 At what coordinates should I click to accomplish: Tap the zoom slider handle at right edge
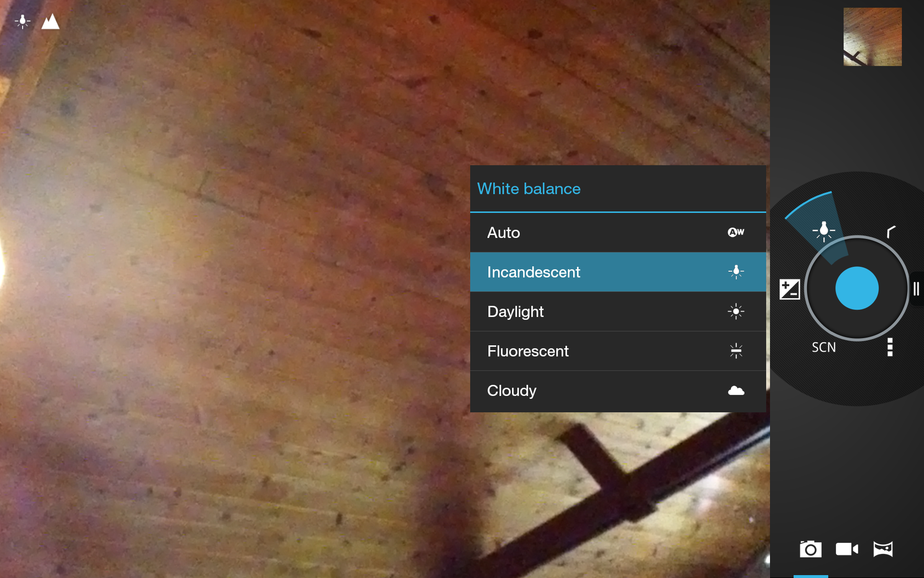(916, 289)
